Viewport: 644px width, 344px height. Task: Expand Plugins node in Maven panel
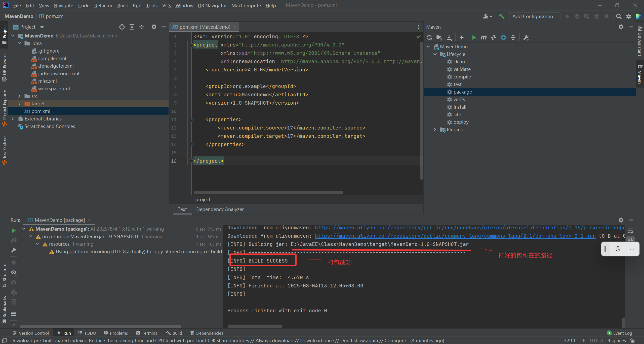pos(435,130)
